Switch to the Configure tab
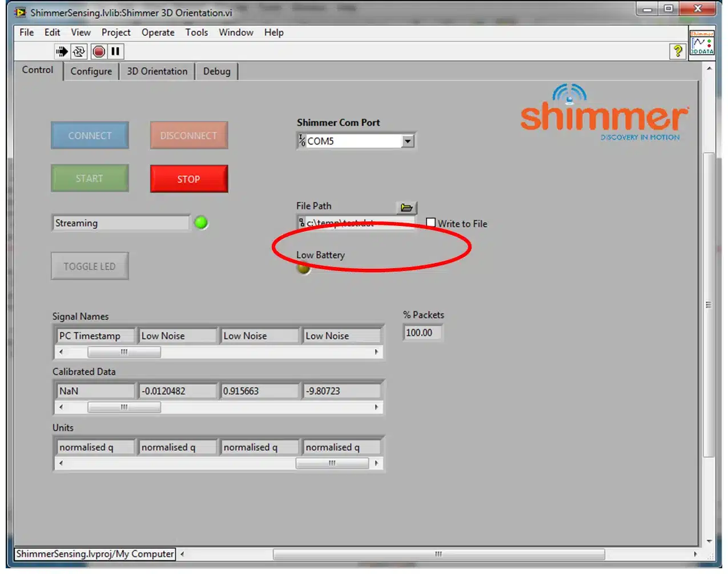Screen dimensions: 728x574 pyautogui.click(x=91, y=71)
